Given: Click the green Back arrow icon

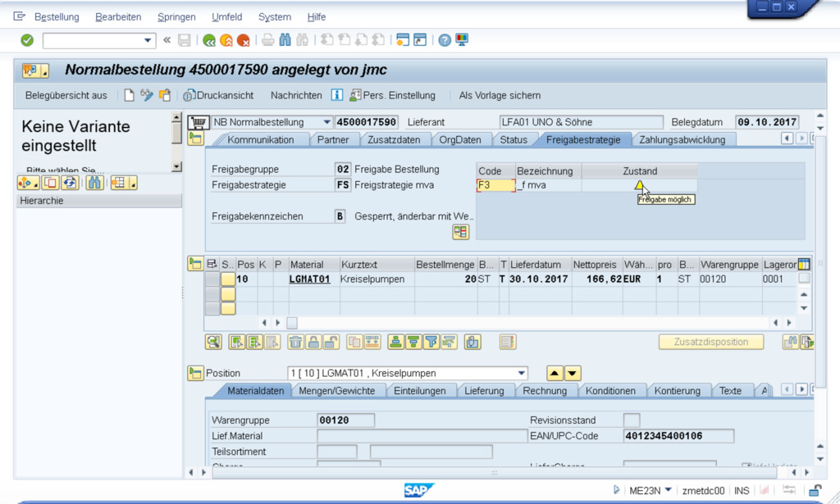Looking at the screenshot, I should tap(209, 40).
